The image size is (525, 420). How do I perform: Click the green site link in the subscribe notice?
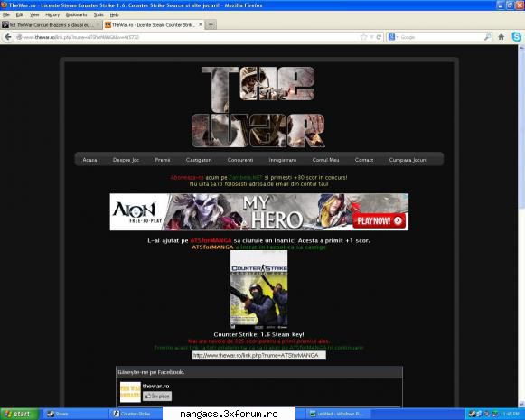point(246,177)
